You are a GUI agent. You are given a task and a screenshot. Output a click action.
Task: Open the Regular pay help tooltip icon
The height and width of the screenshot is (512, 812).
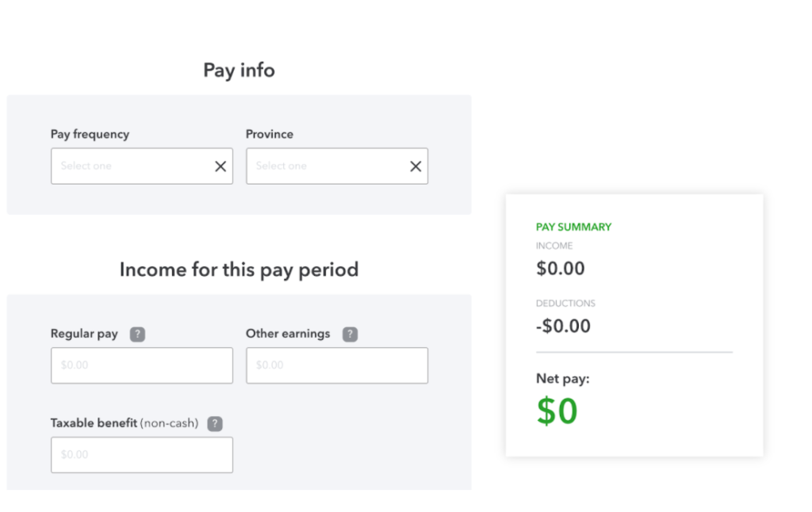click(137, 334)
